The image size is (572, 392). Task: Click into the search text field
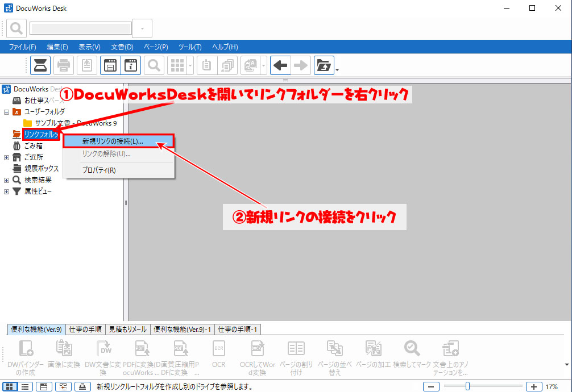point(81,28)
